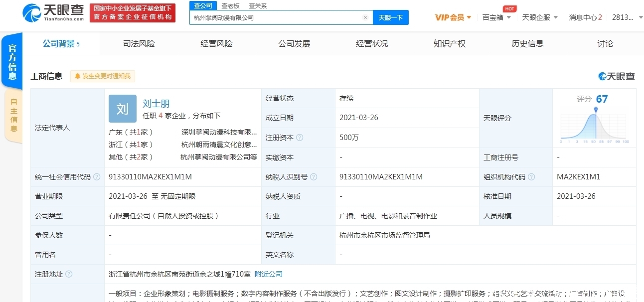This screenshot has height=302, width=644.
Task: Click help icon next to 统一社会信用代码
Action: 97,177
